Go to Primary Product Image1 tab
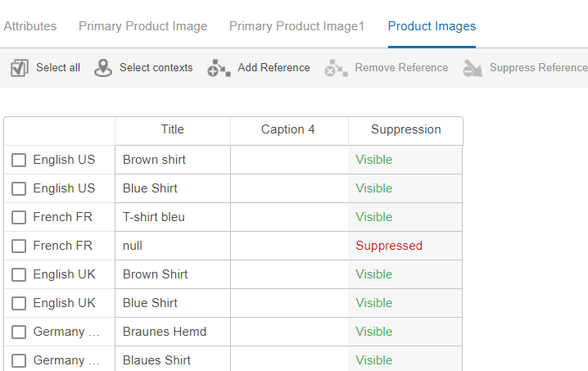This screenshot has height=371, width=588. tap(296, 26)
